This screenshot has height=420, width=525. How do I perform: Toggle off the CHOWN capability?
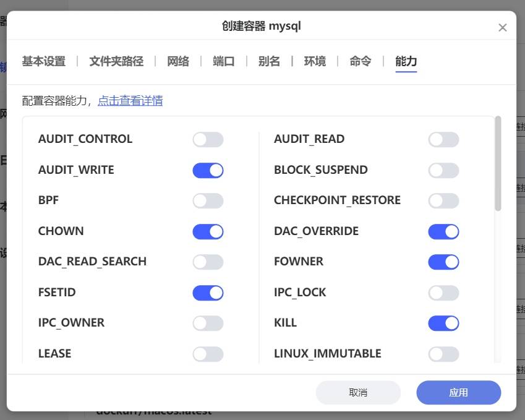click(x=208, y=231)
